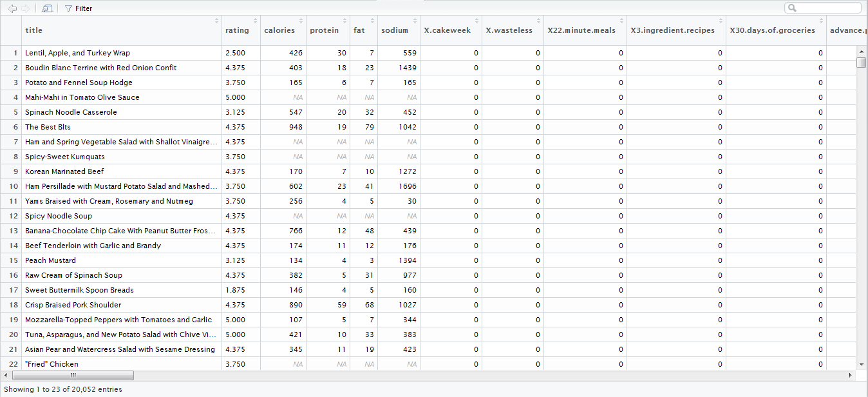Click calories value 890 for Pork Shoulder
The height and width of the screenshot is (397, 868).
tap(283, 305)
